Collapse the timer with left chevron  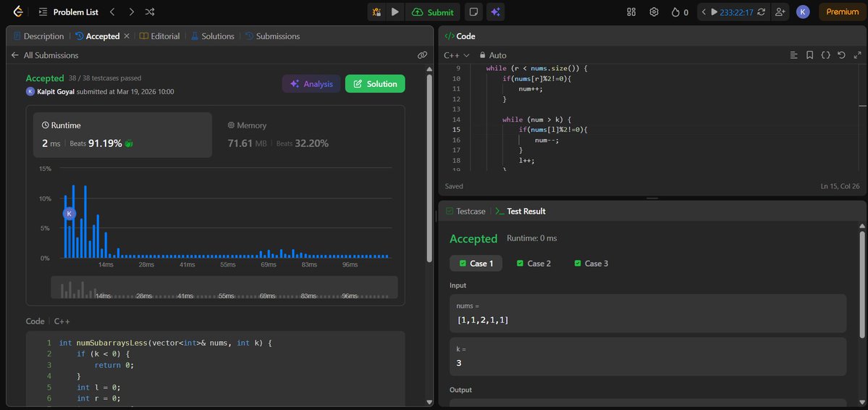704,12
